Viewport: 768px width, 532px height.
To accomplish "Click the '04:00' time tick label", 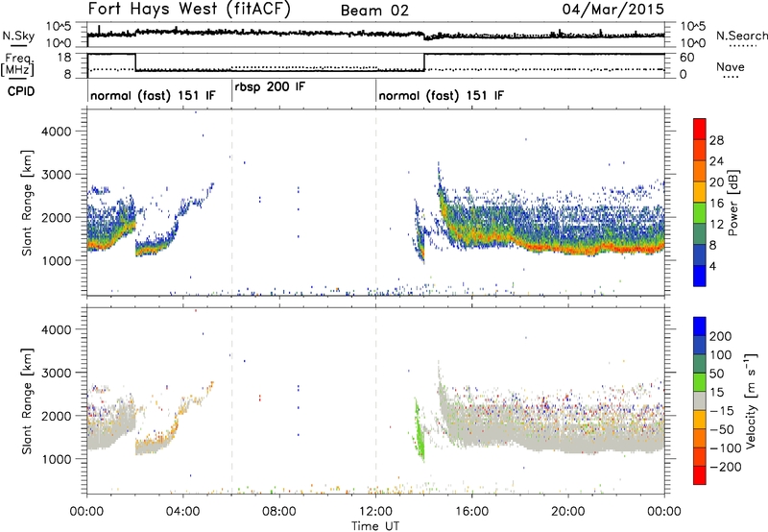I will point(183,512).
